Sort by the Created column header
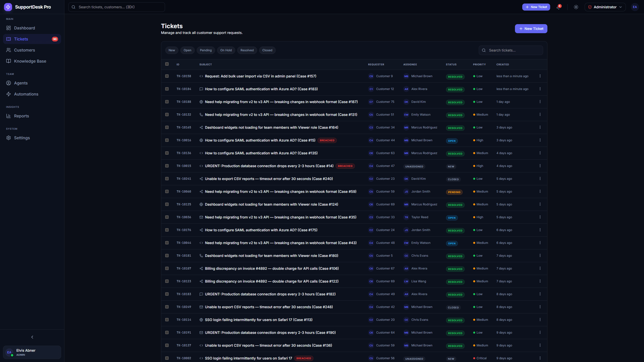This screenshot has height=362, width=644. click(503, 65)
